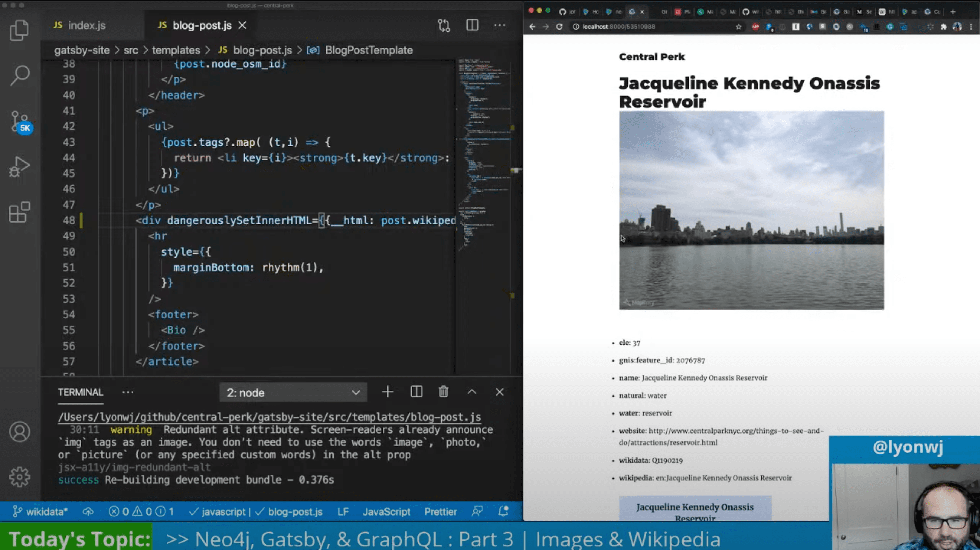Click the Accounts icon in activity bar
This screenshot has width=980, height=550.
[19, 432]
